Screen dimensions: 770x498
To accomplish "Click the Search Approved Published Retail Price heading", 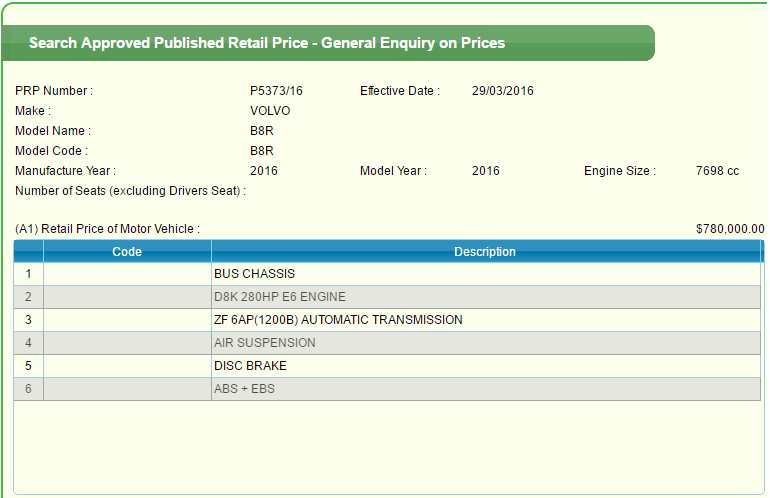I will 266,43.
